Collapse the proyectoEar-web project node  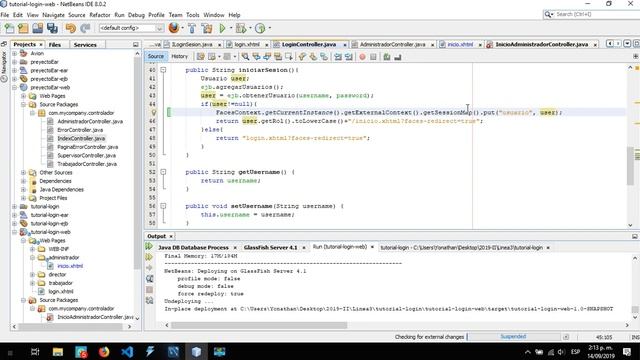click(15, 87)
